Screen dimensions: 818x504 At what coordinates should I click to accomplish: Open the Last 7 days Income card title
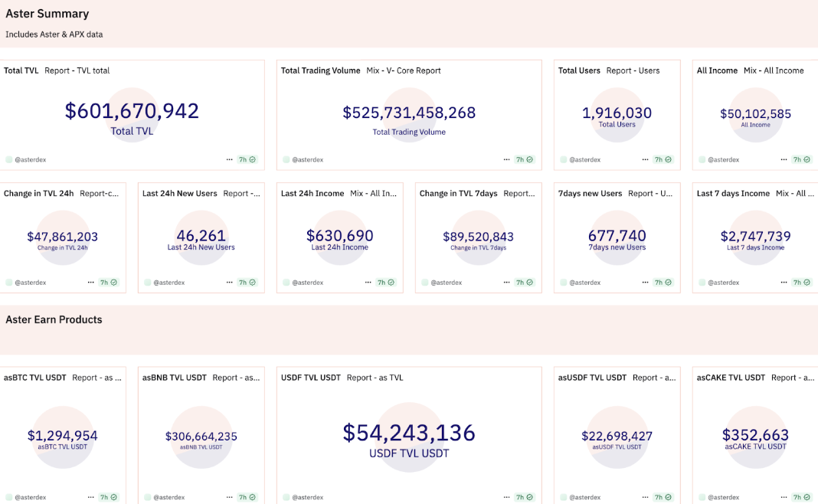coord(733,194)
